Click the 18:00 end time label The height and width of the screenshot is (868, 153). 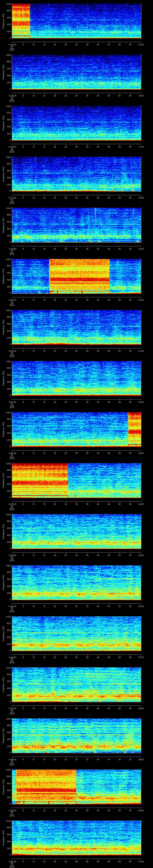pos(141,198)
